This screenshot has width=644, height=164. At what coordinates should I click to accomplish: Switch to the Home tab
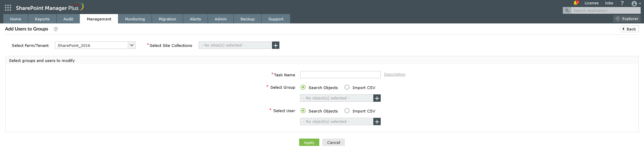click(15, 19)
